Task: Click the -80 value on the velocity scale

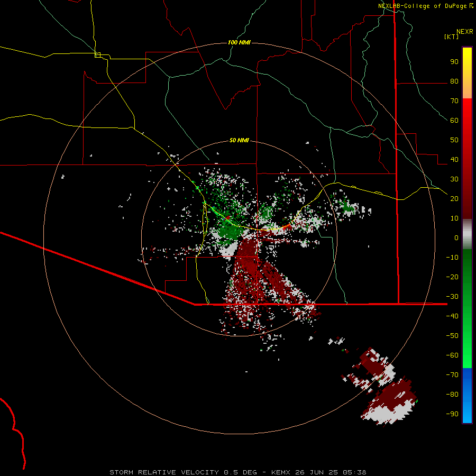Action: [x=452, y=395]
